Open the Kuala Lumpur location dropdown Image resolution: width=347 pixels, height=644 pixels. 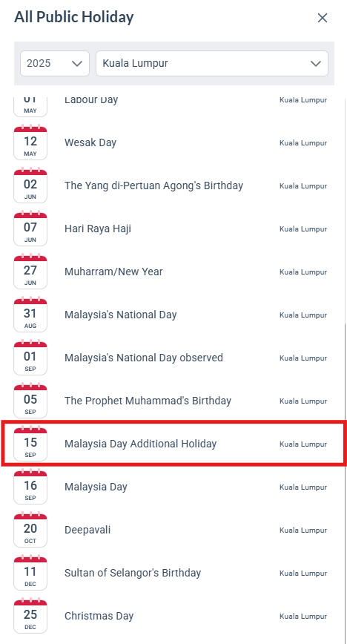click(212, 63)
